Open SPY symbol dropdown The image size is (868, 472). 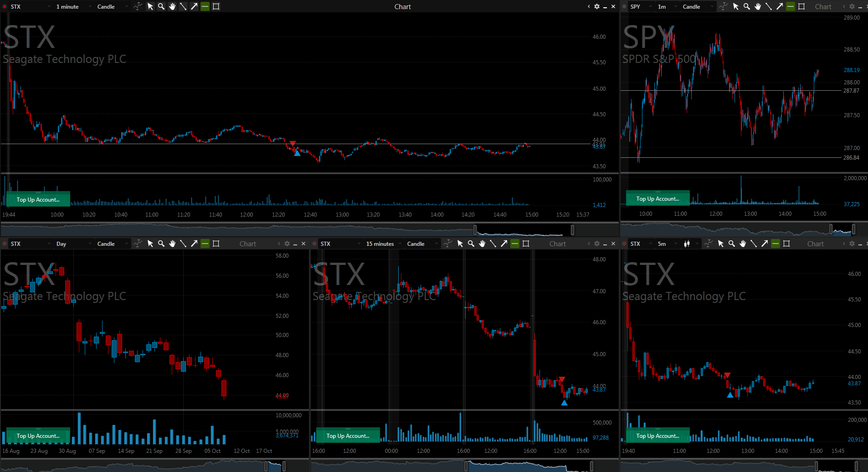pyautogui.click(x=641, y=6)
